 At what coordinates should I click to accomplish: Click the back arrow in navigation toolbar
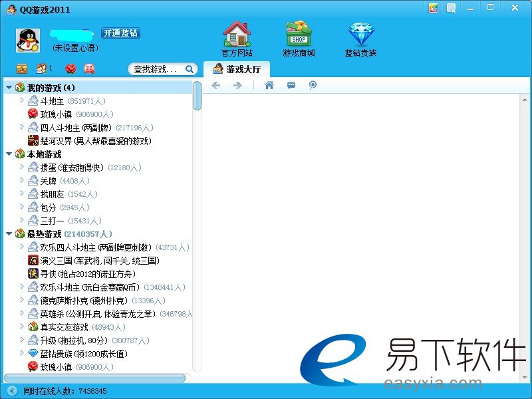[215, 85]
